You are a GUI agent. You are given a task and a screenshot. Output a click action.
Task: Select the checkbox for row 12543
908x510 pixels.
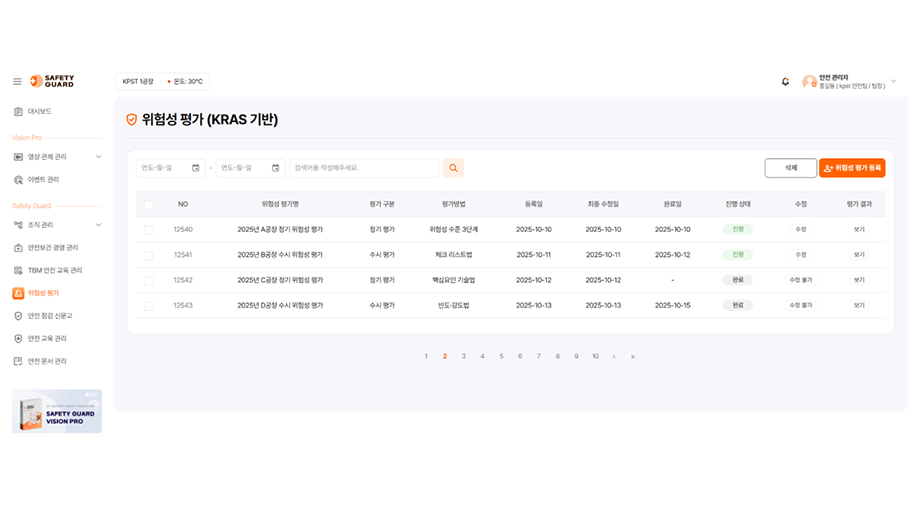(x=149, y=305)
